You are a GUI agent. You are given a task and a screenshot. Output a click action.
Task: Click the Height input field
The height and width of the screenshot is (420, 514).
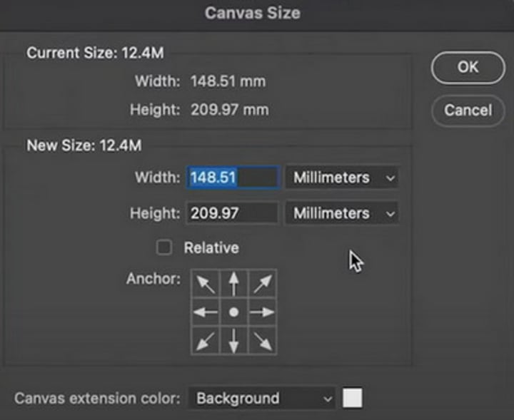233,213
